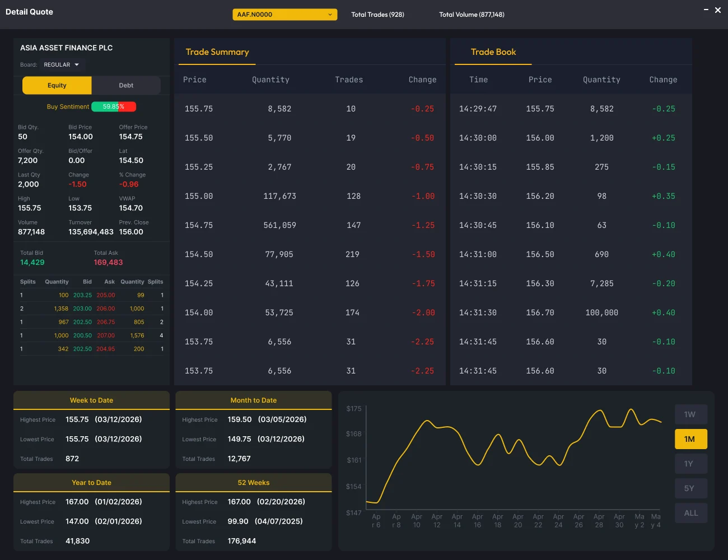Screen dimensions: 728x560
Task: Click the Week to Date header
Action: (x=91, y=400)
